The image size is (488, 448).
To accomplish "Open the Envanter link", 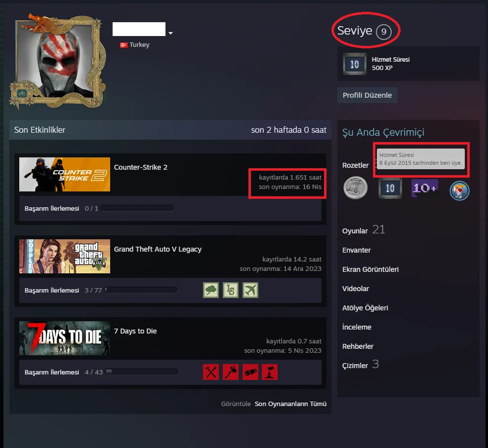I will click(356, 250).
